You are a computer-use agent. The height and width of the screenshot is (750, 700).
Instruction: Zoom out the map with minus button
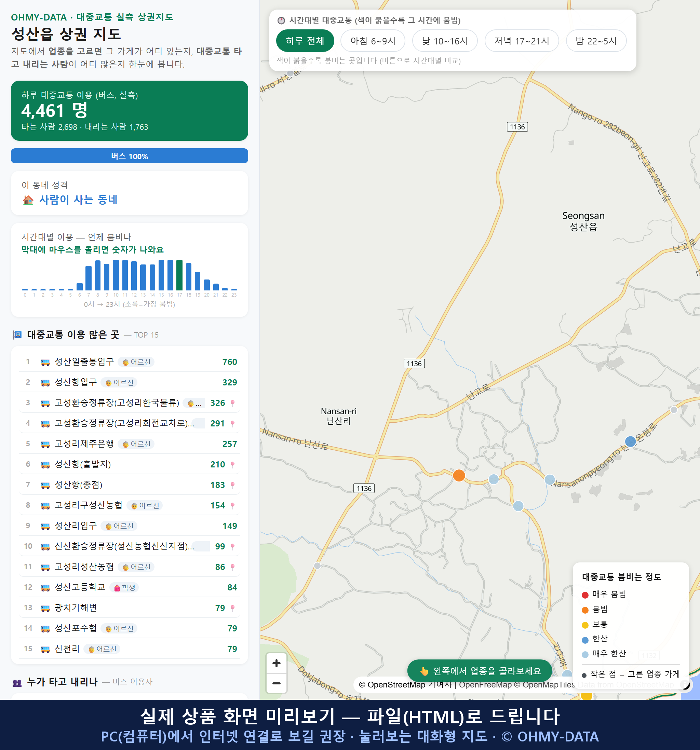[x=277, y=683]
